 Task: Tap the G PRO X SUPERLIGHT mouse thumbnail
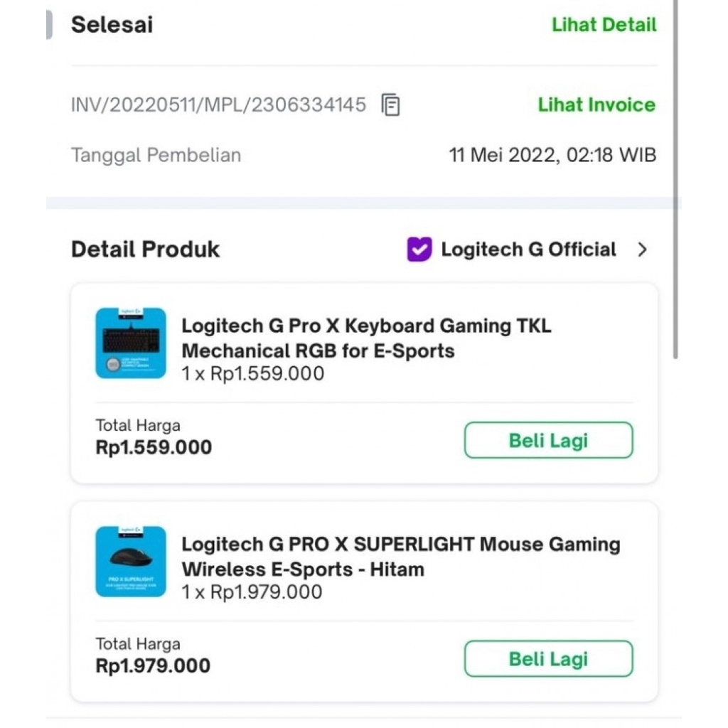click(x=131, y=561)
